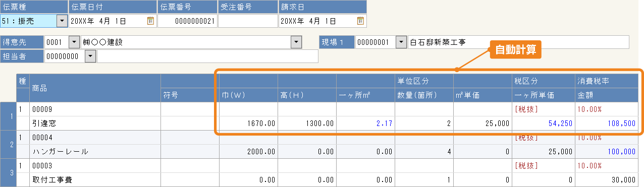
Task: Click 数量(箇所) column header
Action: click(424, 95)
